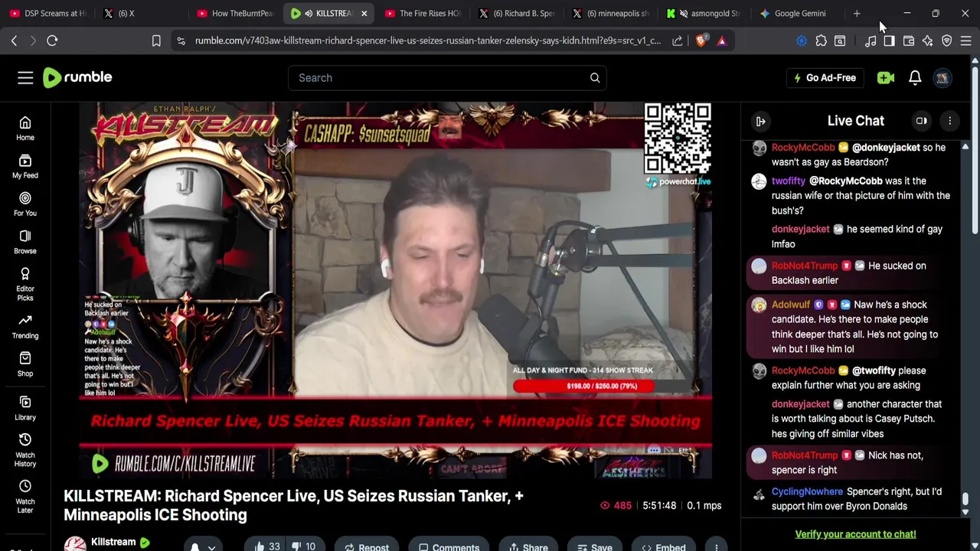
Task: Expand the notification bell dropdown near Killstream
Action: pos(203,546)
